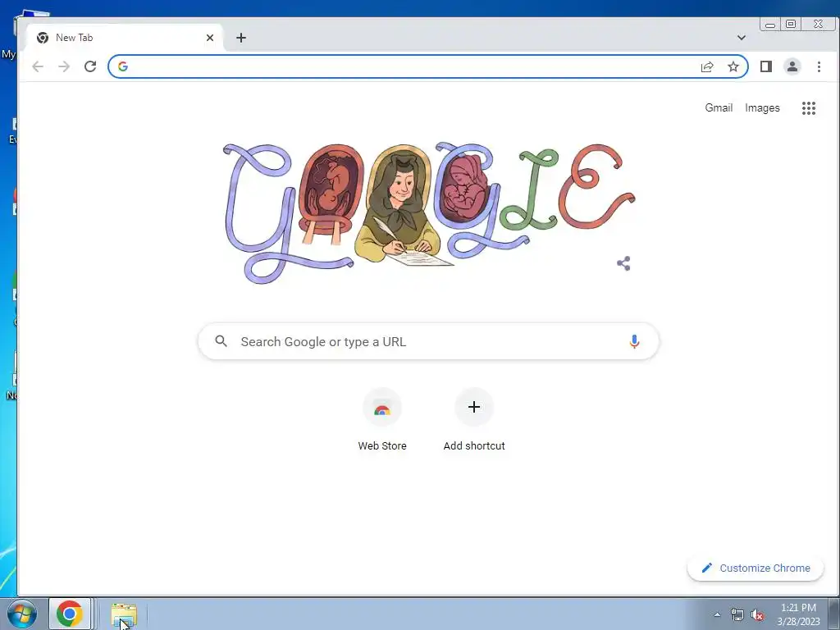
Task: Start voice search with the microphone
Action: click(634, 341)
